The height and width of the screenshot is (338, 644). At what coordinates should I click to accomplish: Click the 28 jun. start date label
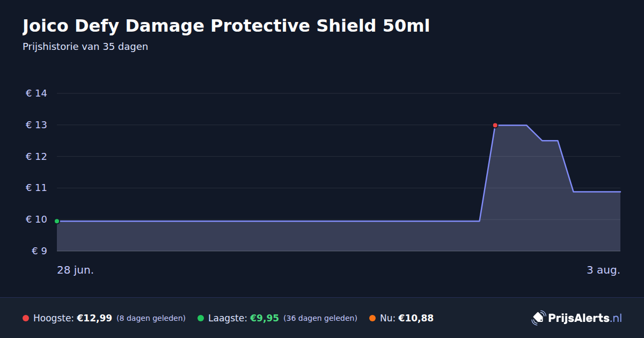click(75, 270)
